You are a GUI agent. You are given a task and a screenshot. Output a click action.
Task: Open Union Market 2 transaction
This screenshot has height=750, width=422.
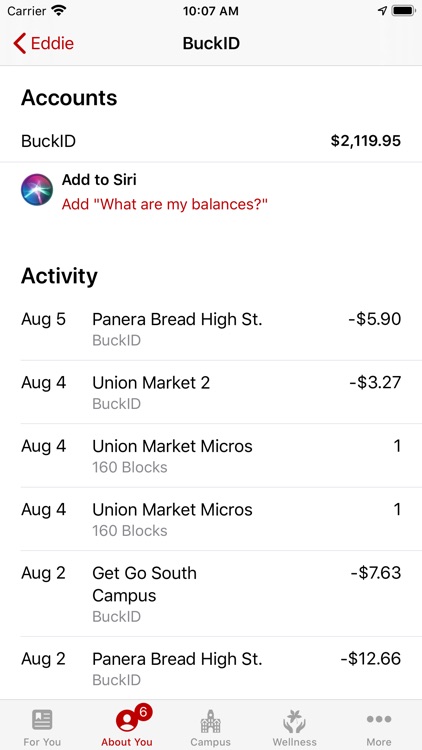click(x=211, y=392)
